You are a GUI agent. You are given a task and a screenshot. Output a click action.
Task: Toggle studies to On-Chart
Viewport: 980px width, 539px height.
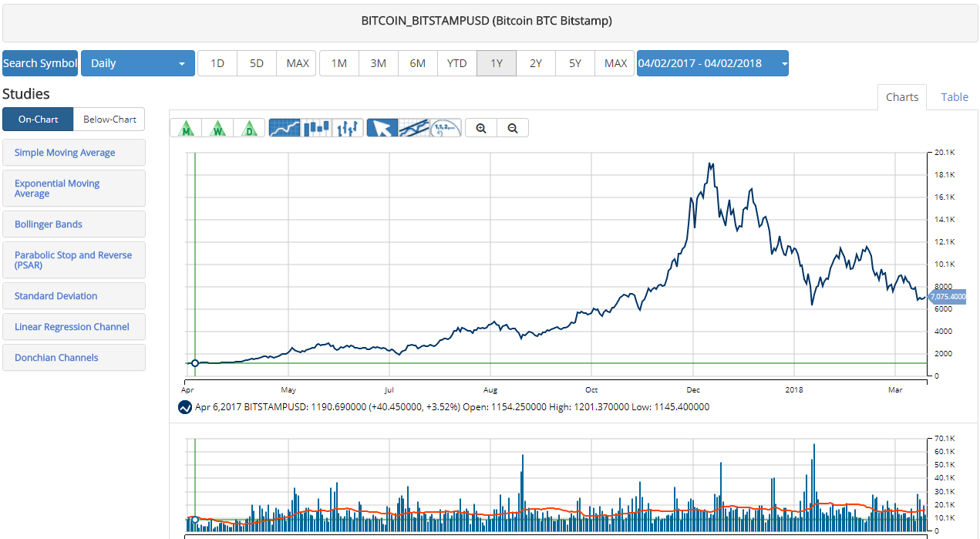(39, 120)
